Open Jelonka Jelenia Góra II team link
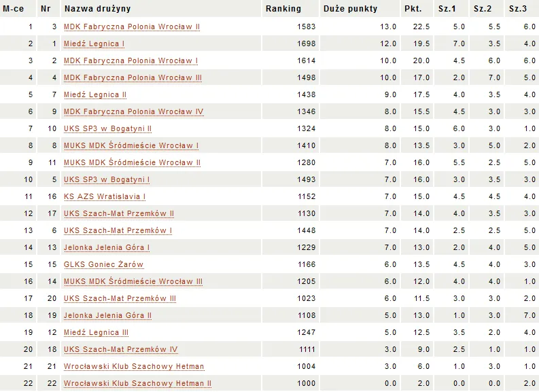Viewport: 539px width, 392px height. [x=107, y=316]
